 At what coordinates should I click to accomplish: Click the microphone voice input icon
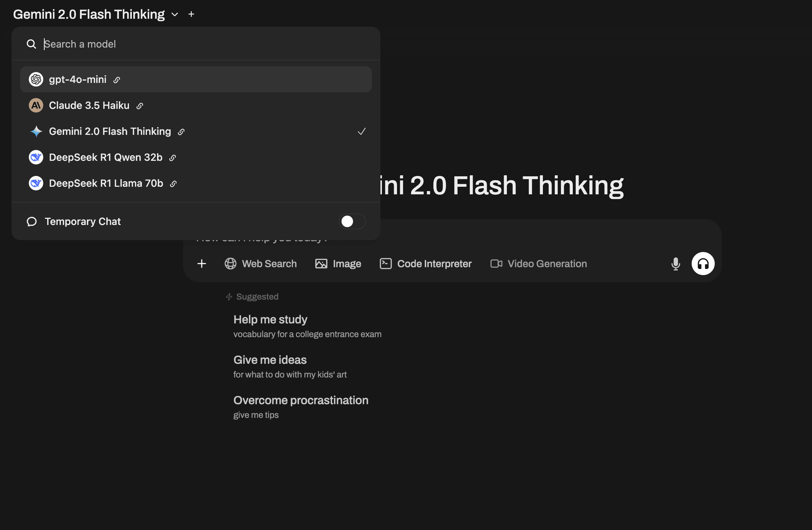click(675, 264)
